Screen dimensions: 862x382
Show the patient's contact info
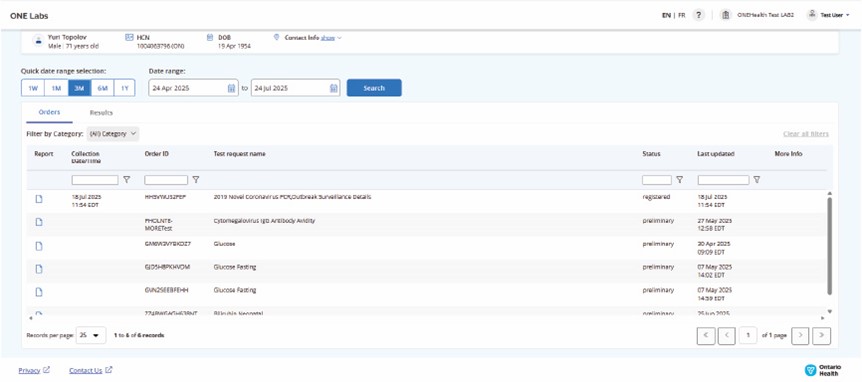328,38
